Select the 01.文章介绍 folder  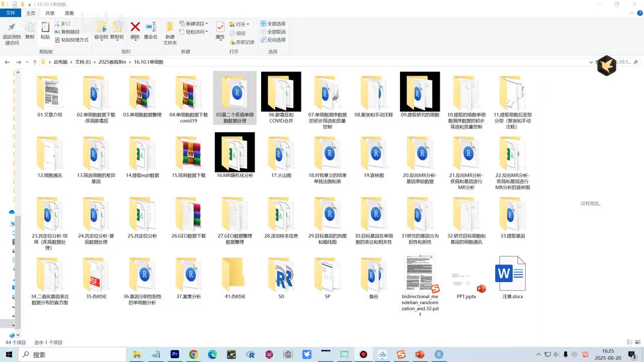[50, 97]
